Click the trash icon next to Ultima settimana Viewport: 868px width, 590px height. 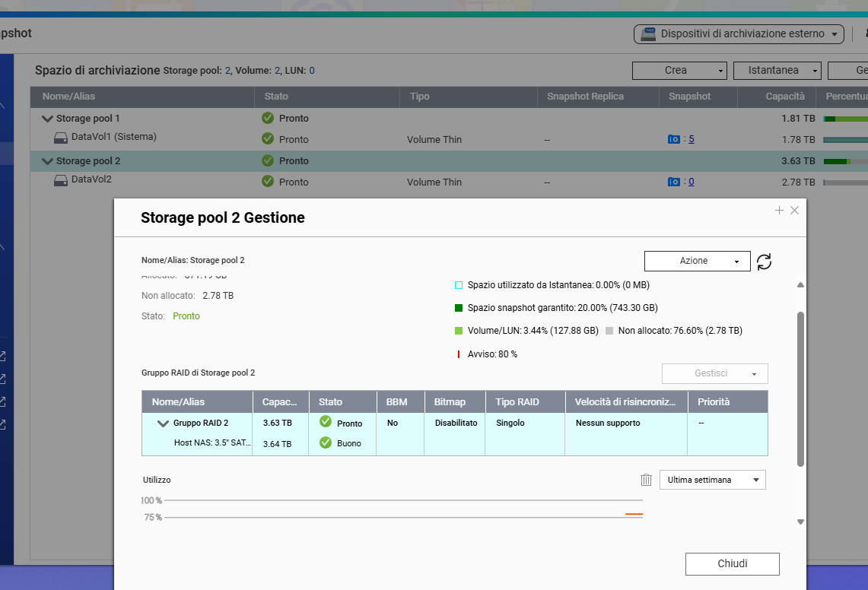click(646, 480)
